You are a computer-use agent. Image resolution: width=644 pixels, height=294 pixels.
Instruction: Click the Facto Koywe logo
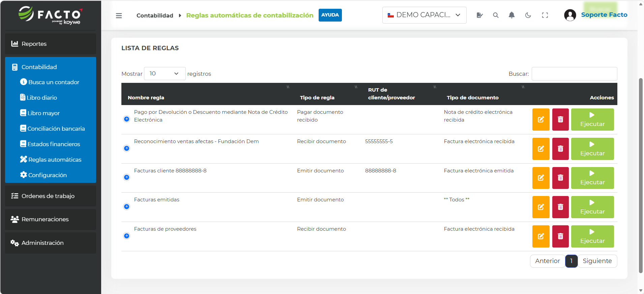51,15
